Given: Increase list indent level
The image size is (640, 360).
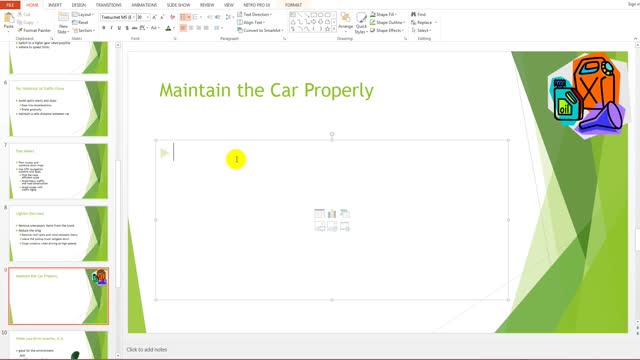Looking at the screenshot, I should pos(218,17).
